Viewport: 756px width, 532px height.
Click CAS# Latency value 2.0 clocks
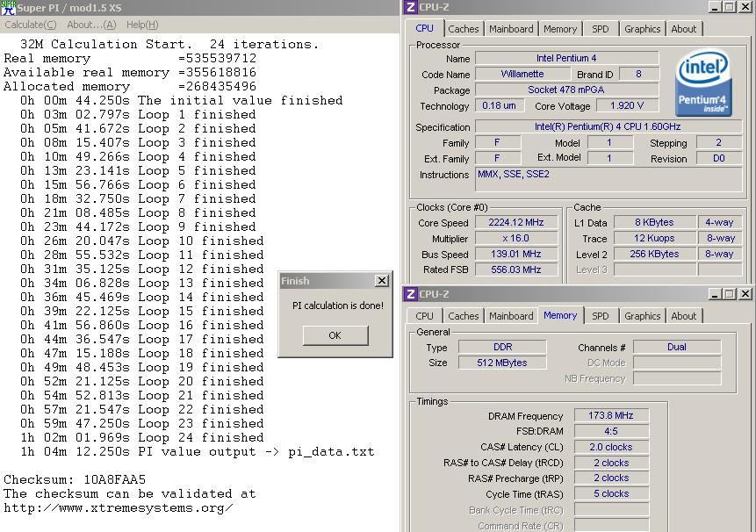(x=611, y=447)
